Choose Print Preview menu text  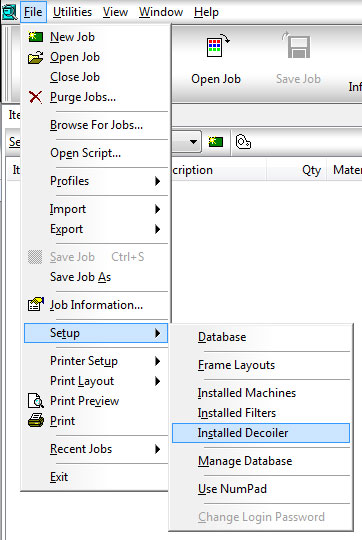point(84,401)
